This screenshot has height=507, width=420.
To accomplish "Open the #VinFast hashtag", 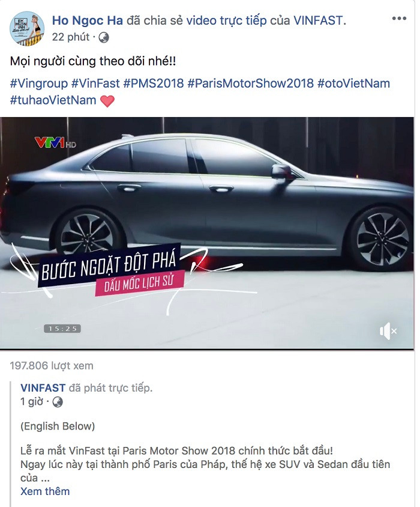I will (95, 83).
